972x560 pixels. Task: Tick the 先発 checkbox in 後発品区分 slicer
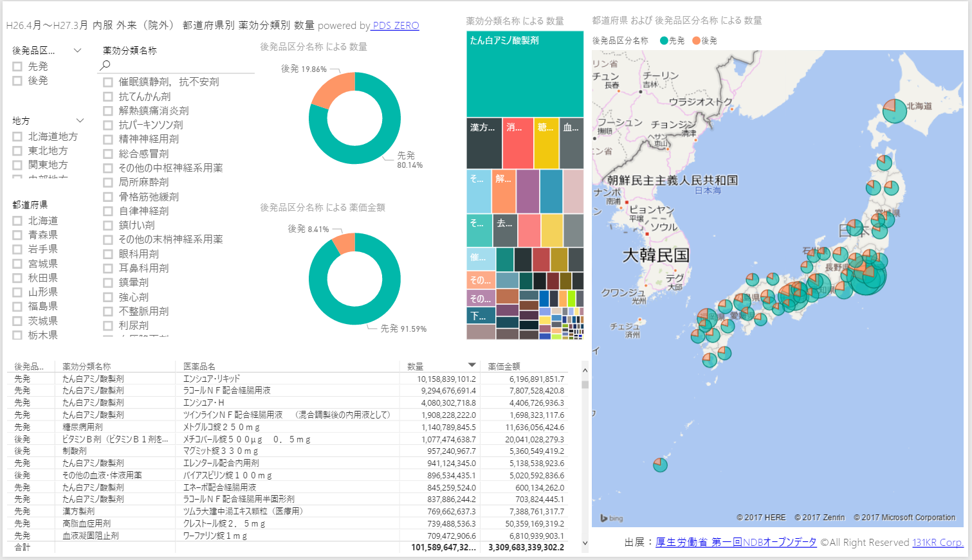tap(17, 66)
